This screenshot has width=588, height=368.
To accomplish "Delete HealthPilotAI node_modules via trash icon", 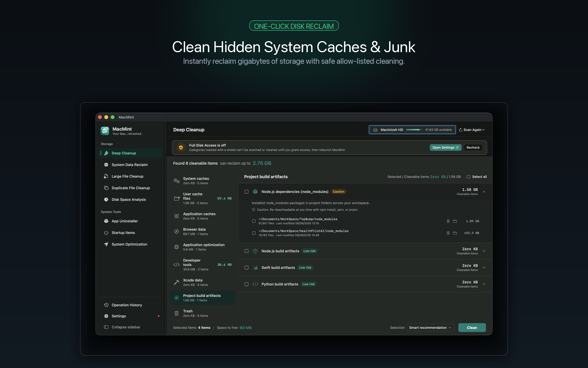I will 448,233.
